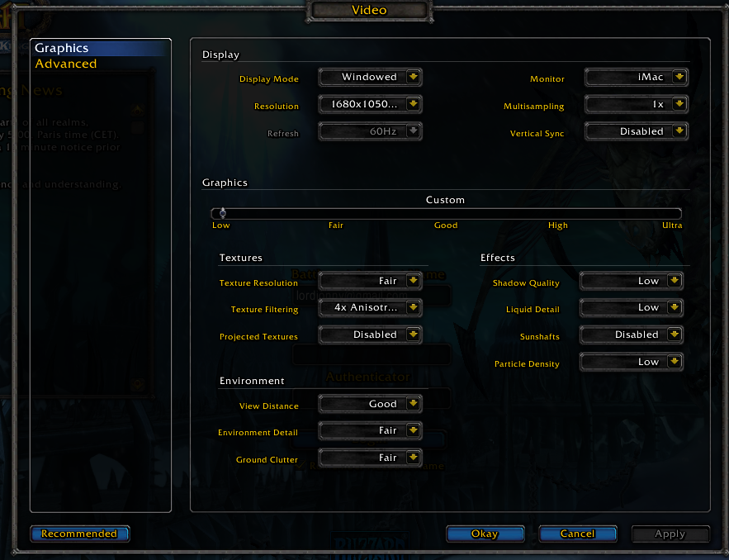729x560 pixels.
Task: Switch to the Advanced category
Action: (65, 64)
